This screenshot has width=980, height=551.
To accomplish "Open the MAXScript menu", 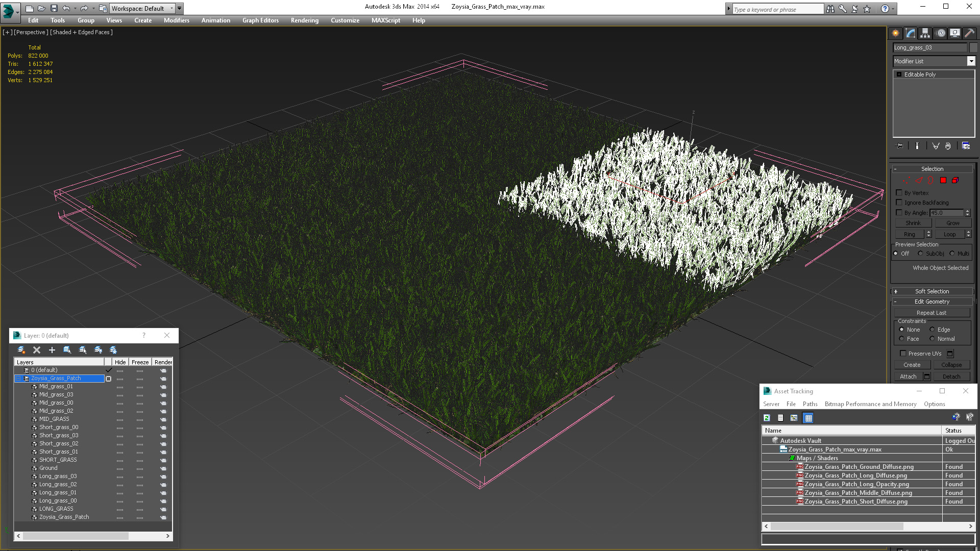I will click(x=385, y=20).
